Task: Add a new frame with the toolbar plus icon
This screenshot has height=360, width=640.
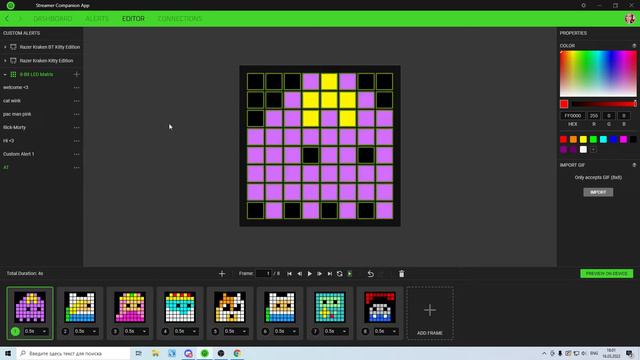Action: click(222, 273)
